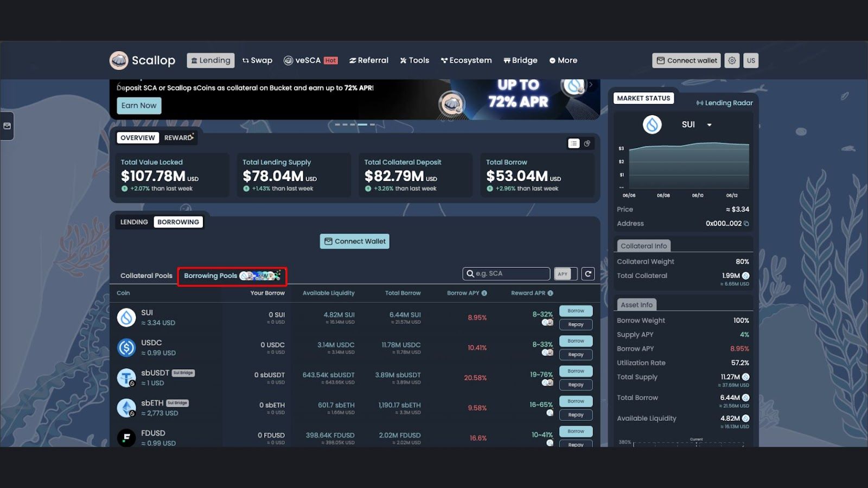Click Borrow in the sbETH row

coord(576,401)
